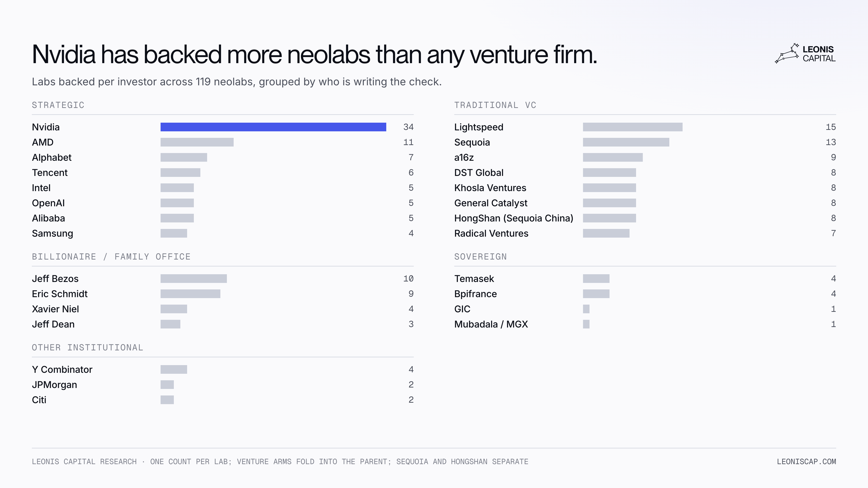The height and width of the screenshot is (488, 868).
Task: Click the STRATEGIC section heading
Action: pyautogui.click(x=58, y=105)
